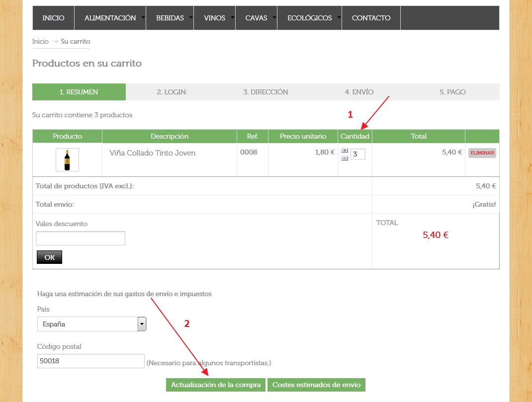Click the Total envío label
This screenshot has width=532, height=402.
(55, 204)
